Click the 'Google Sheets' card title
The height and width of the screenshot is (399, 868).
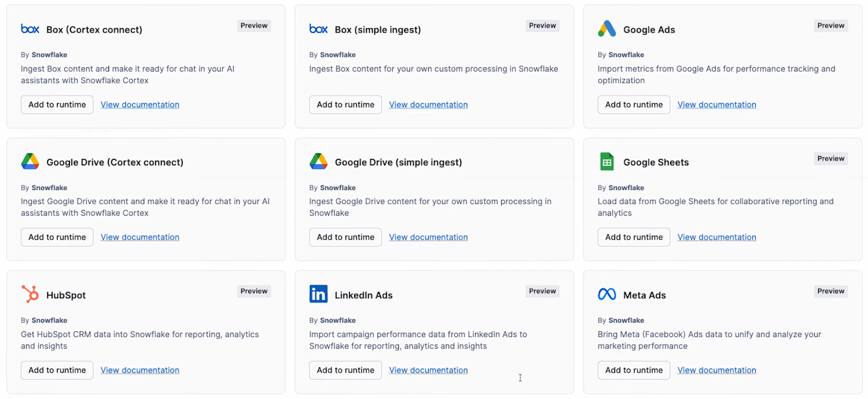pos(656,162)
